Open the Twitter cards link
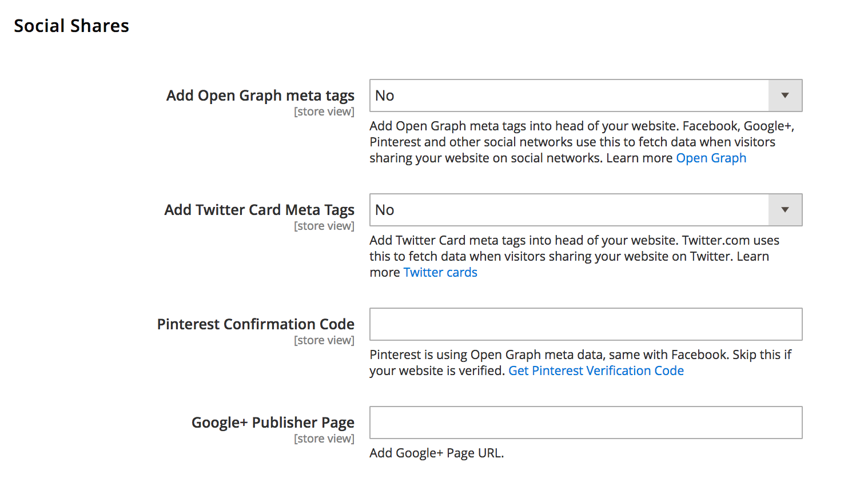This screenshot has height=486, width=868. (x=440, y=273)
